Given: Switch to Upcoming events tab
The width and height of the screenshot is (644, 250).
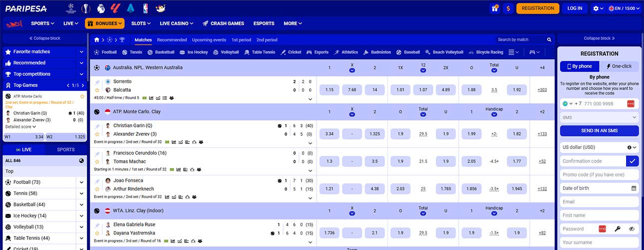Looking at the screenshot, I should 209,39.
